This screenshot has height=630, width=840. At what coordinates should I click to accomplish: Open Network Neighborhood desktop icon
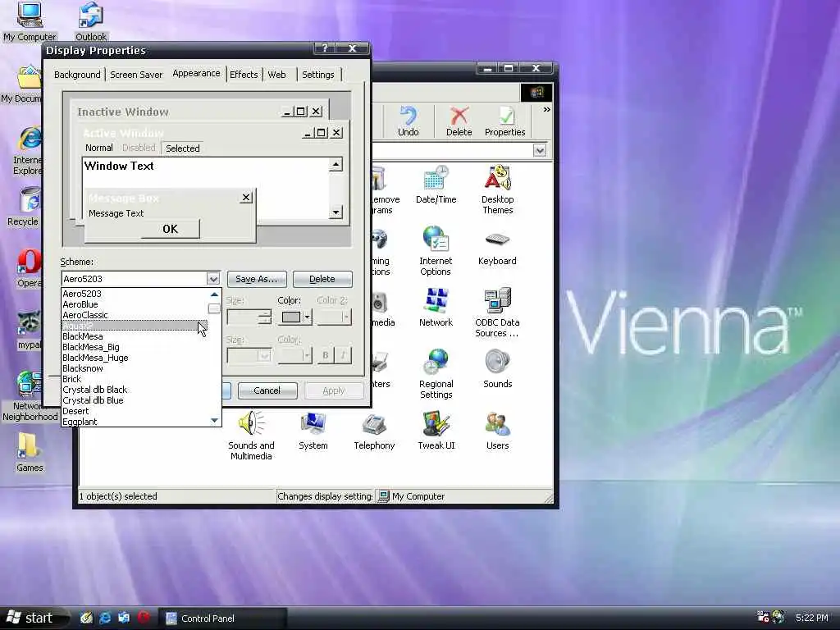click(x=29, y=395)
